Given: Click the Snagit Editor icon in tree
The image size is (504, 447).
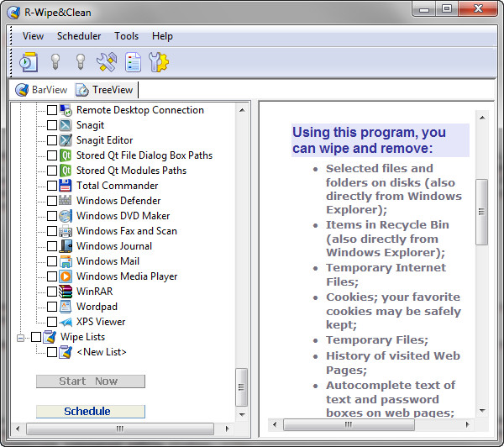Looking at the screenshot, I should pyautogui.click(x=66, y=140).
